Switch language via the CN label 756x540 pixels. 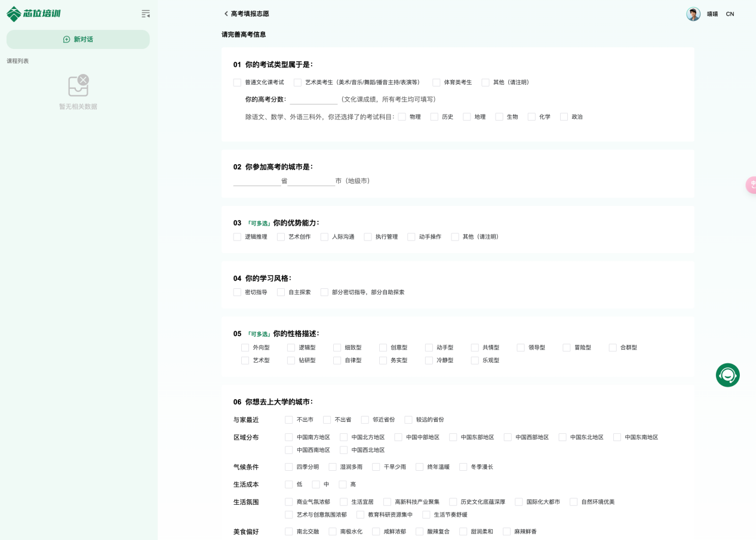[x=730, y=14]
